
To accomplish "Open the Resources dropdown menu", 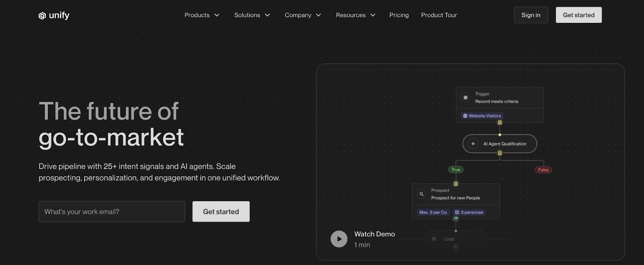I will (355, 15).
